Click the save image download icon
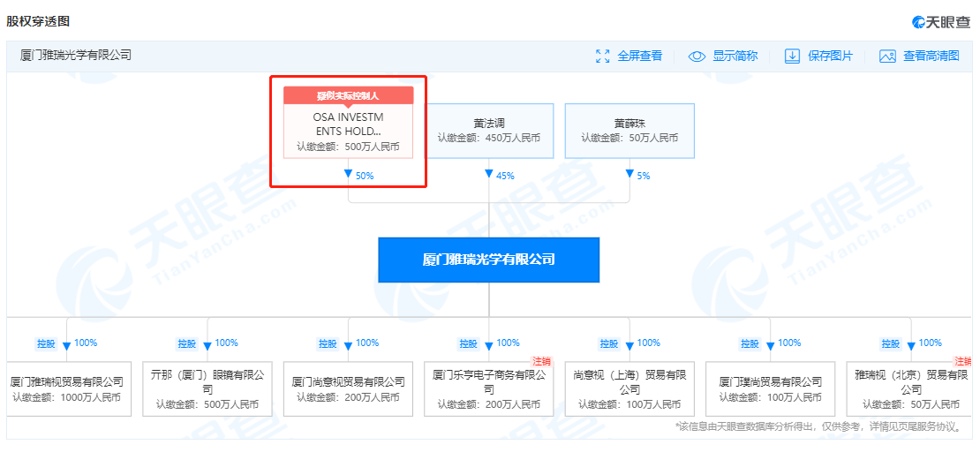Screen dimensions: 980x452 [792, 56]
